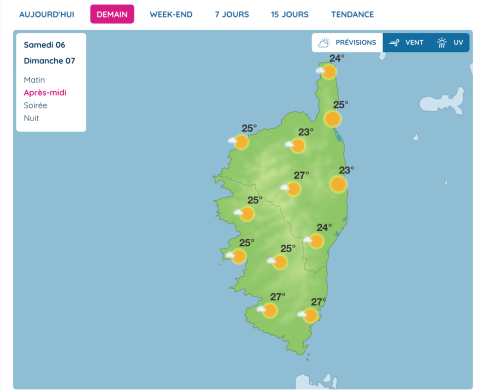480x390 pixels.
Task: Open the WEEK-END forecast tab
Action: (x=171, y=14)
